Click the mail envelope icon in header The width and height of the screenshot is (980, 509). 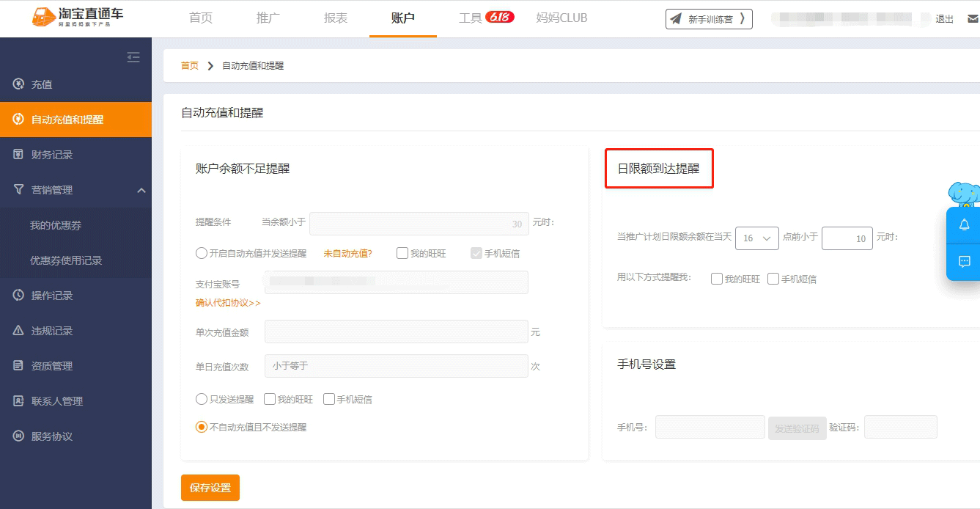pos(971,19)
